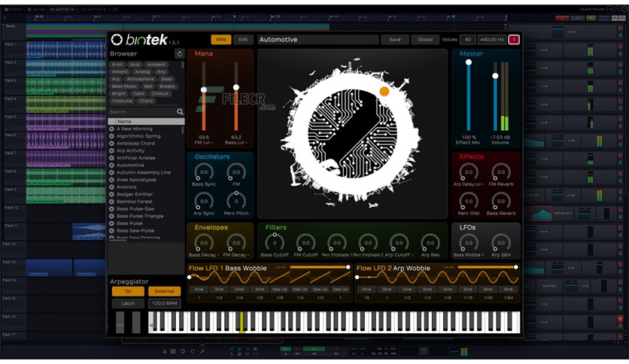Click the FM oscillator knob

(236, 172)
